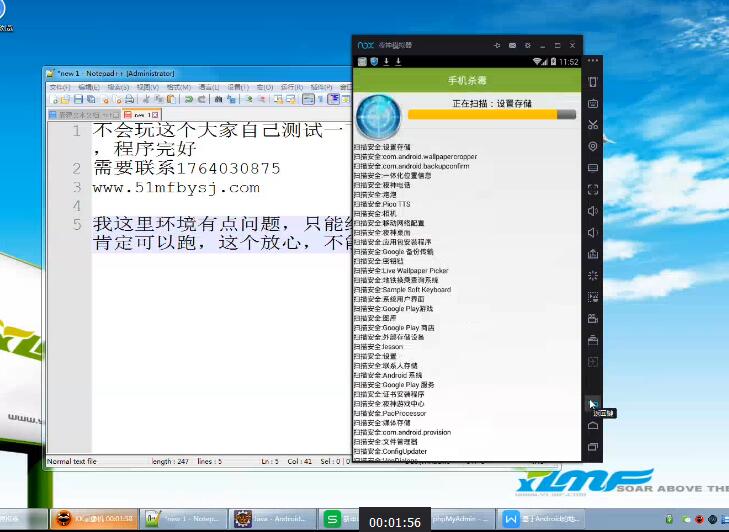Click scan entry 'Live Wallpaper Picker'

tap(401, 271)
